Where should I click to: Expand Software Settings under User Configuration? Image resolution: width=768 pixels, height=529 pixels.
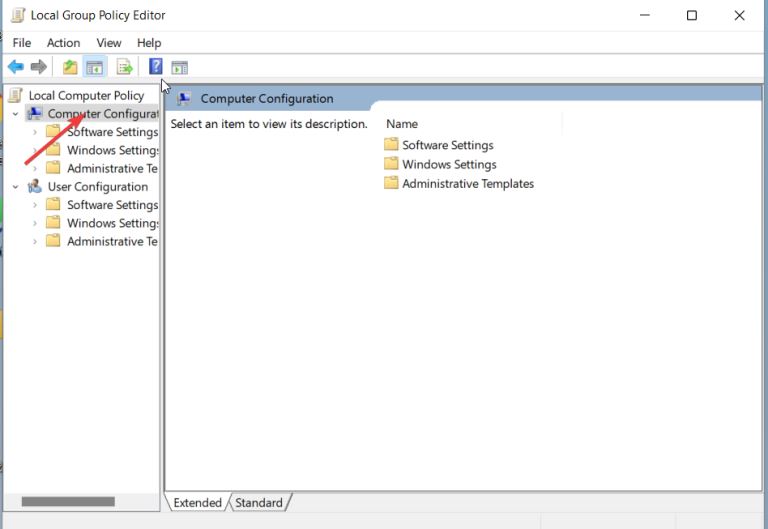click(x=35, y=205)
